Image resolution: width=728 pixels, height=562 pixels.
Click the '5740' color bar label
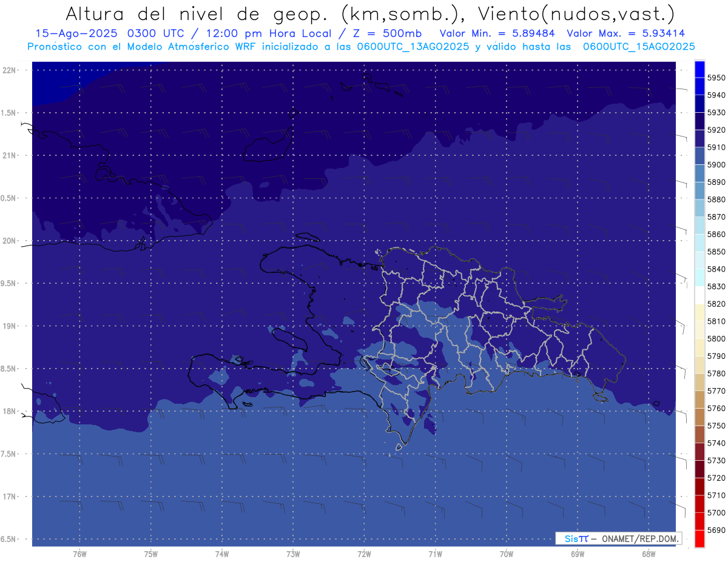tap(716, 443)
